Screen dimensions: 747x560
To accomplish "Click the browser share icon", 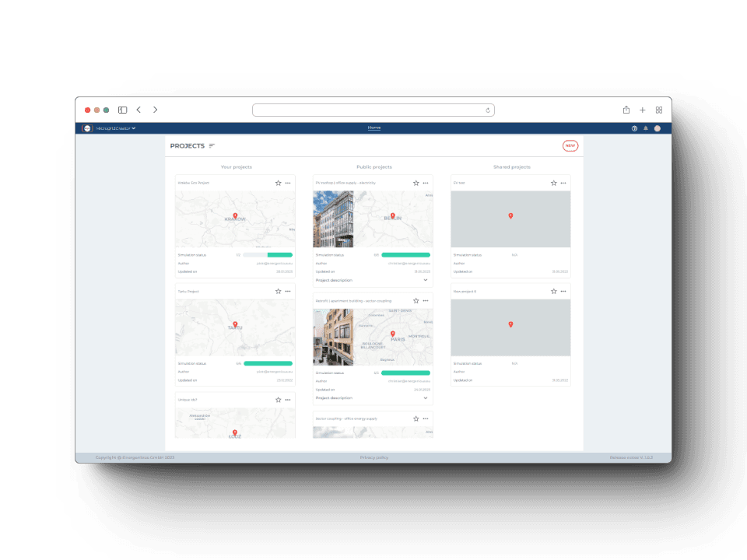I will 626,110.
